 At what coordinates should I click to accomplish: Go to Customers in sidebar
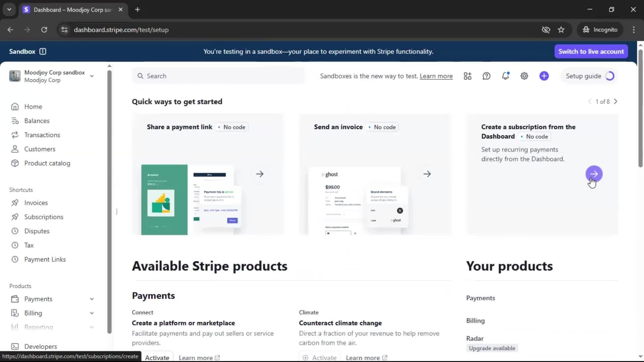(x=40, y=149)
